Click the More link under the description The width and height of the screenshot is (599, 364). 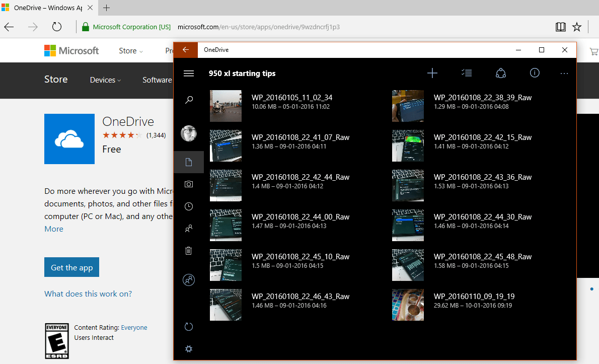click(54, 229)
